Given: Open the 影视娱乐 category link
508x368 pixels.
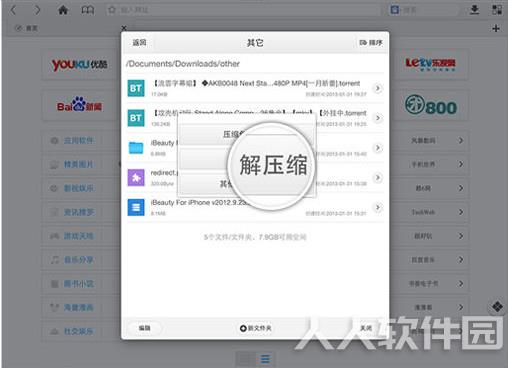Looking at the screenshot, I should (x=79, y=188).
